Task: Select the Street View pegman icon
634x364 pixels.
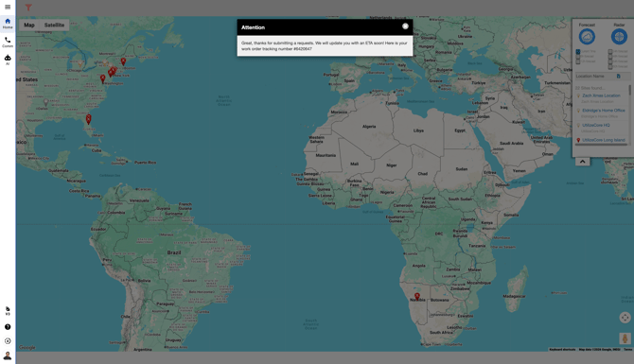Action: [625, 338]
